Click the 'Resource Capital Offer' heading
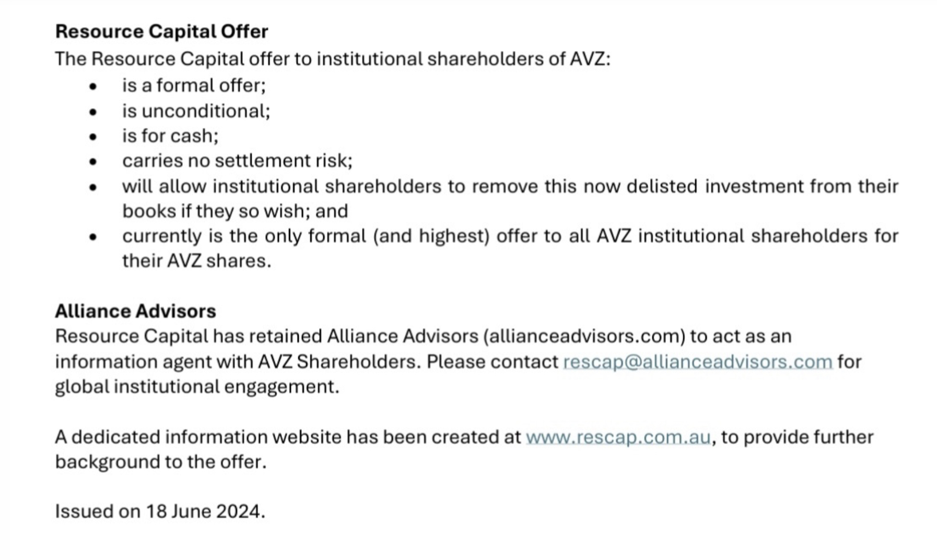This screenshot has width=937, height=560. click(161, 31)
